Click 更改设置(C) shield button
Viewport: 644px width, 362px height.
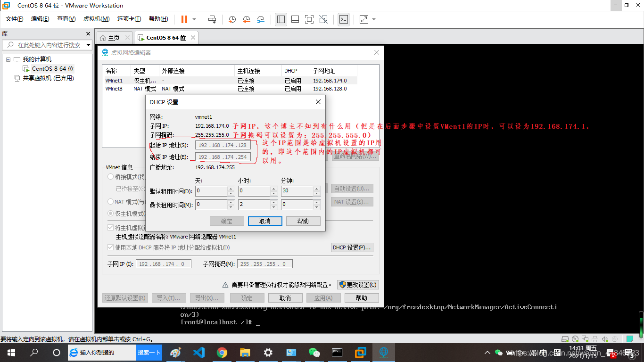[x=358, y=285]
